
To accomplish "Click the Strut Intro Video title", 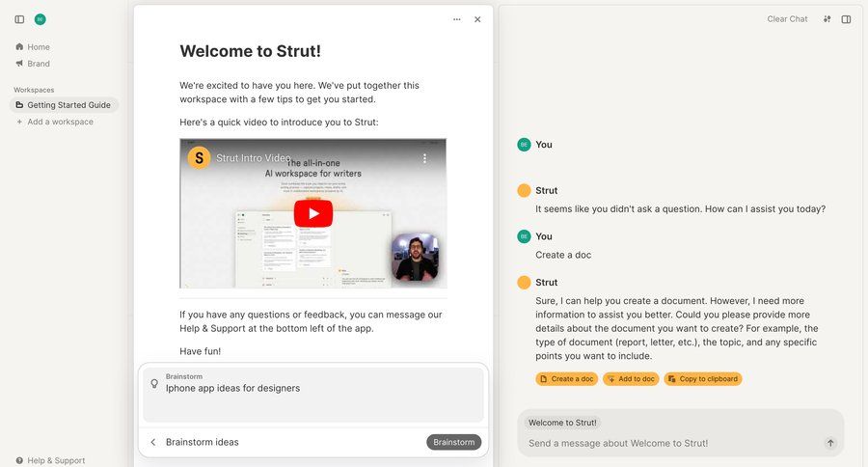I will pos(253,158).
